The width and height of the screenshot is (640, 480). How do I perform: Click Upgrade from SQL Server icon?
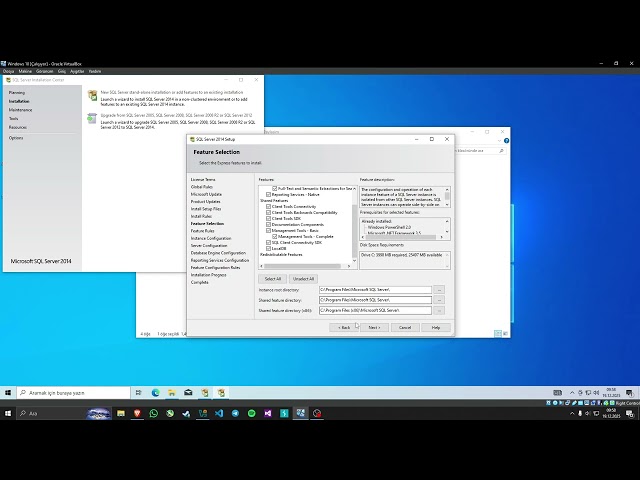click(x=92, y=118)
